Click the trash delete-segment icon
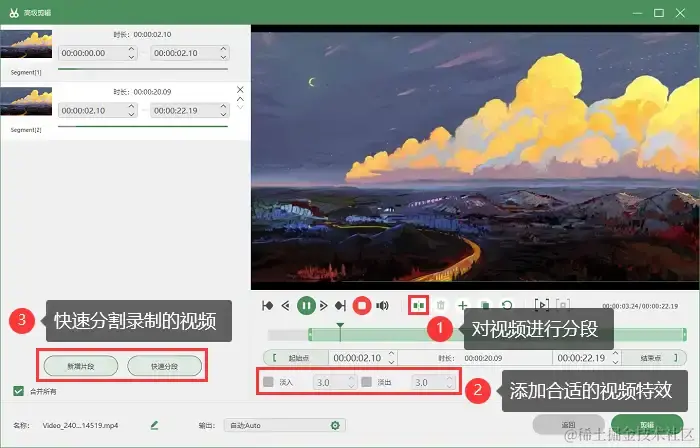This screenshot has height=448, width=700. 441,305
